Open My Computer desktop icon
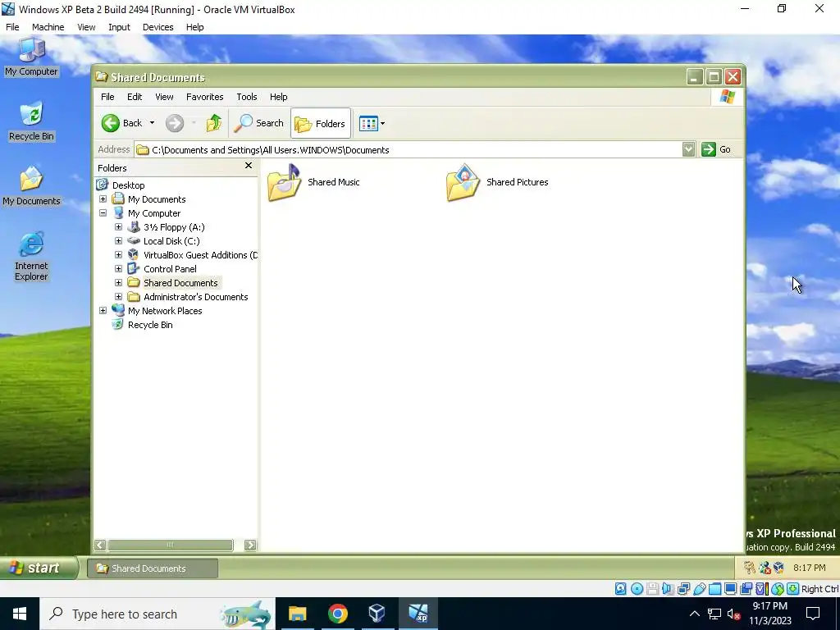The height and width of the screenshot is (630, 840). (x=31, y=57)
